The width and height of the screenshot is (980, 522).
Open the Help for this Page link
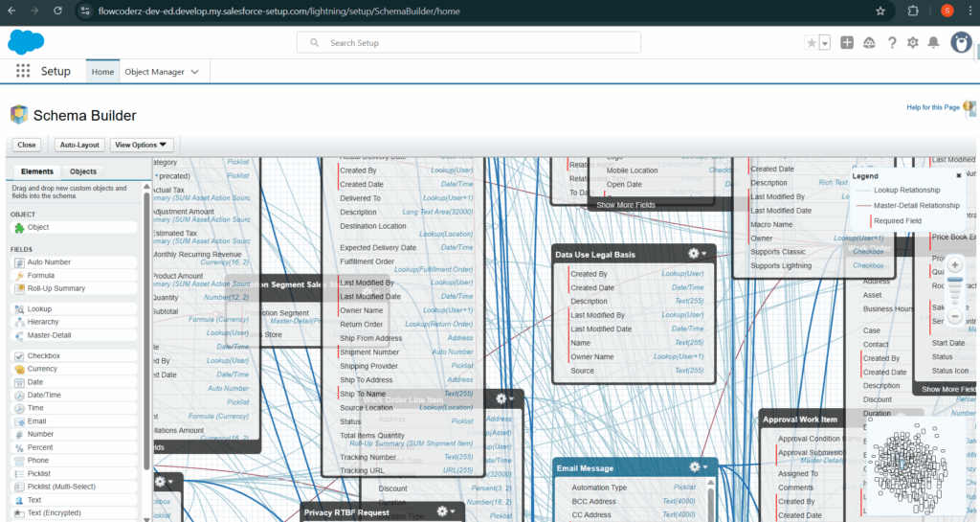(932, 107)
